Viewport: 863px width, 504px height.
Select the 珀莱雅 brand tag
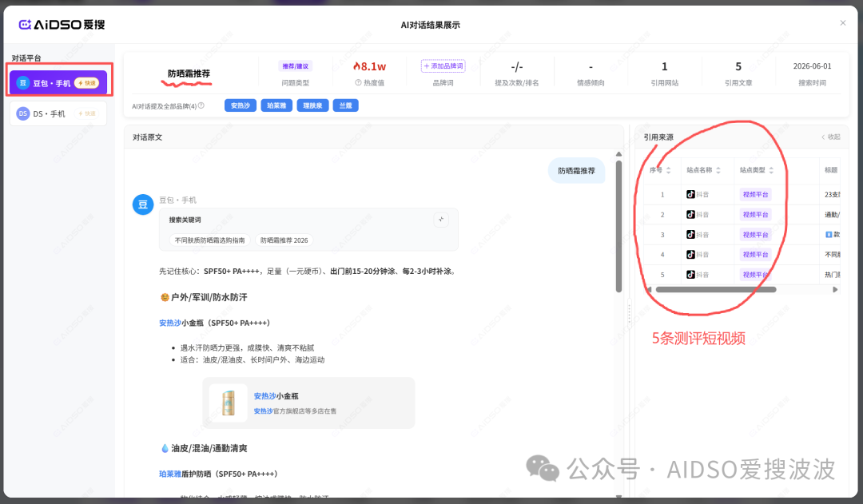pos(276,105)
